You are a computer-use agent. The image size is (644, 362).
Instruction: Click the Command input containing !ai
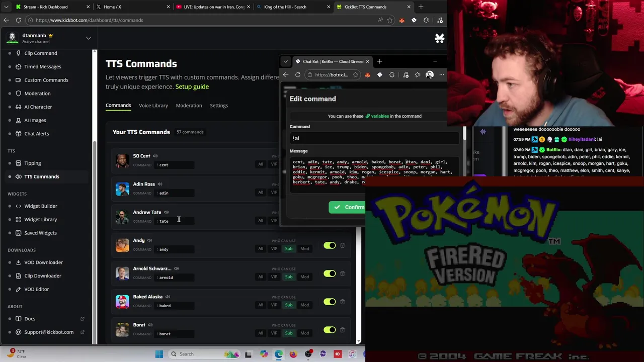(375, 138)
